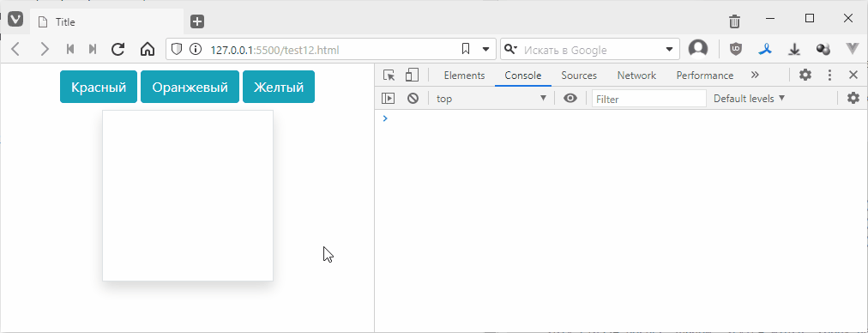Open console settings gear beside Default levels
The width and height of the screenshot is (868, 333).
853,99
